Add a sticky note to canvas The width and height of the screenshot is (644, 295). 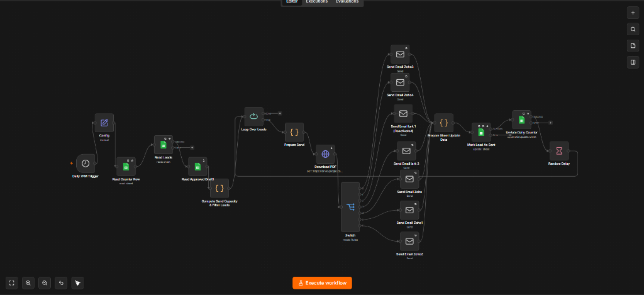click(x=633, y=46)
